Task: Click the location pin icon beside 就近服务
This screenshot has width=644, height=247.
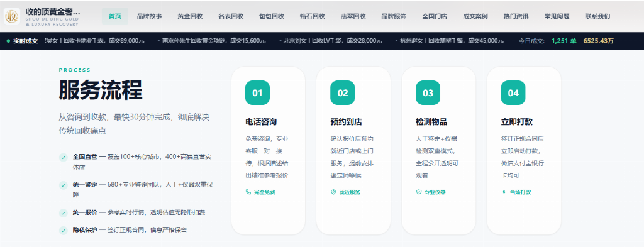Action: [333, 192]
